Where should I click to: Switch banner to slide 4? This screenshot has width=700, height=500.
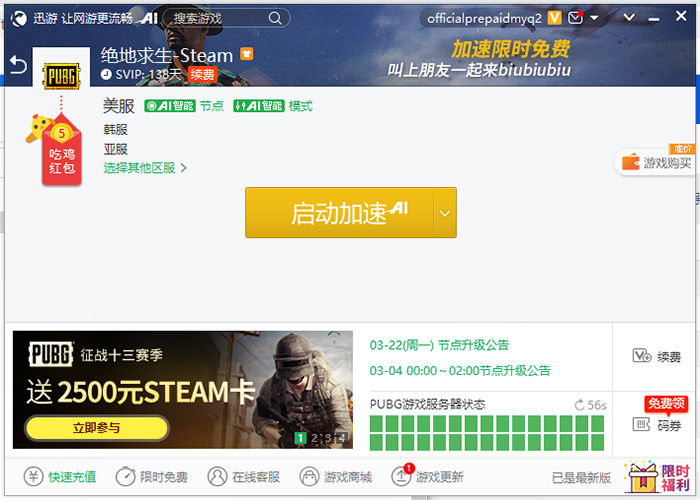pos(342,438)
